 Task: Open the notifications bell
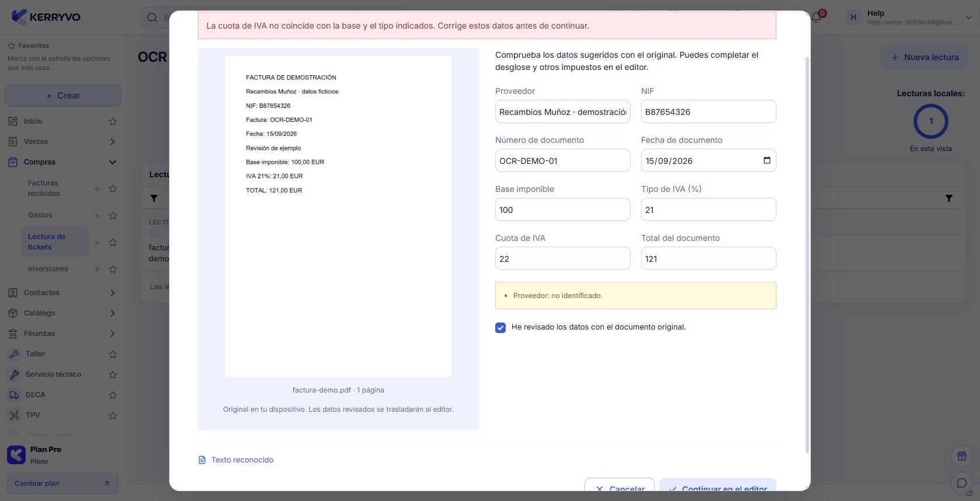816,17
